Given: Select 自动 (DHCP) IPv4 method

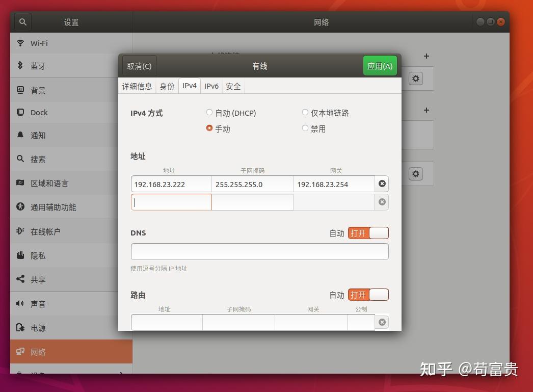Looking at the screenshot, I should tap(231, 113).
